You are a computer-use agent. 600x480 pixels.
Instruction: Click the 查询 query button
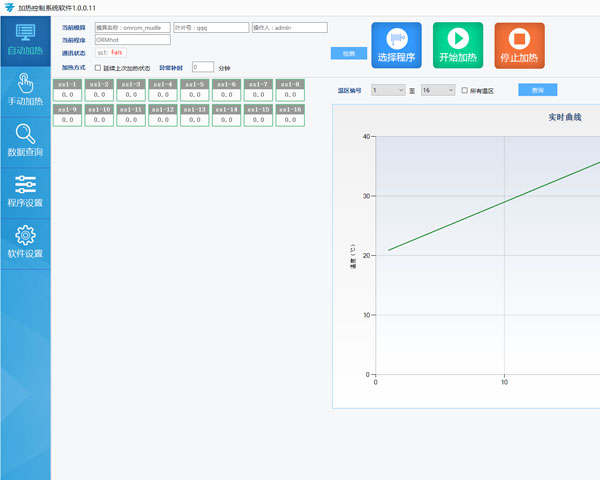(537, 90)
